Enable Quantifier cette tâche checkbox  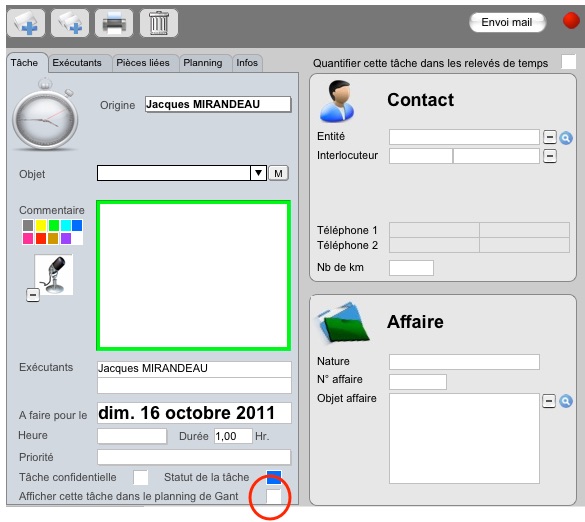pos(569,62)
